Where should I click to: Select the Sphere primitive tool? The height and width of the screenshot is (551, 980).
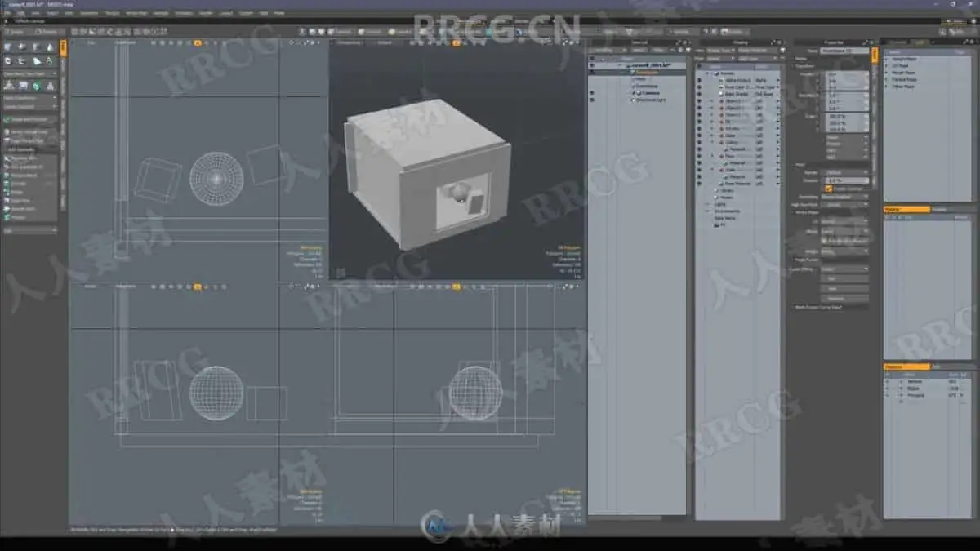coord(22,47)
